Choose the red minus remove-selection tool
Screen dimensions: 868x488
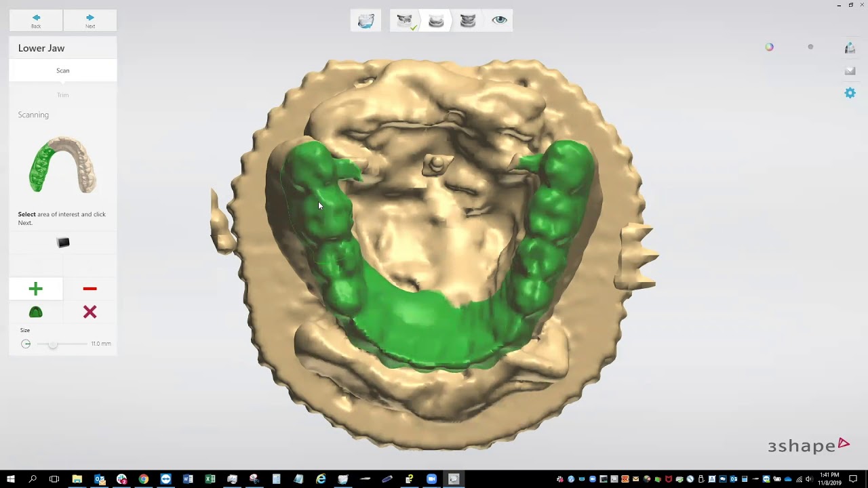[90, 289]
